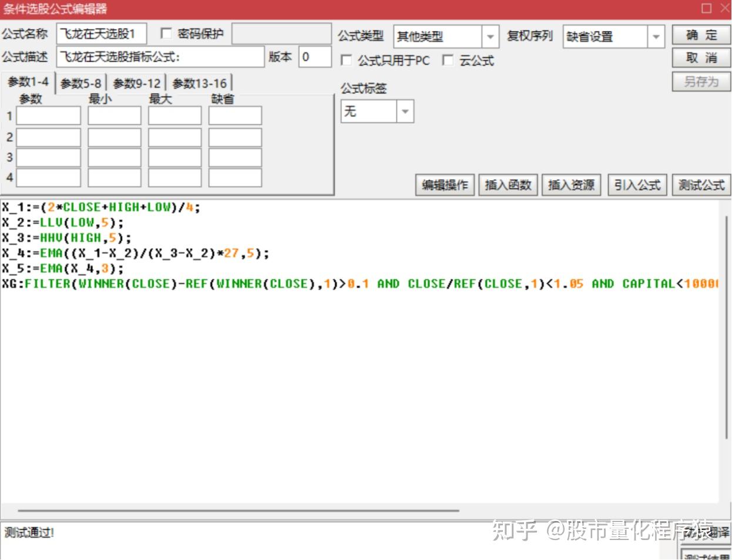Switch to 参数5-8 tab
The width and height of the screenshot is (732, 560).
pyautogui.click(x=81, y=83)
